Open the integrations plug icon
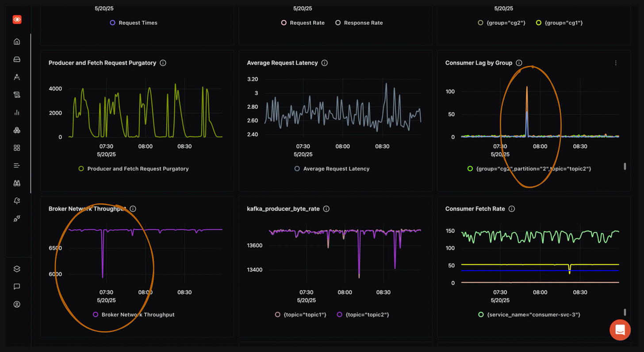 click(17, 218)
